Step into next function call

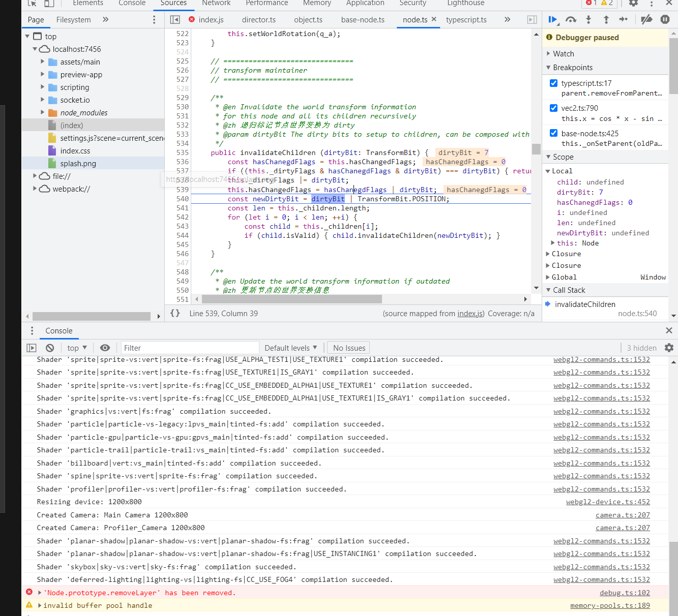point(588,19)
